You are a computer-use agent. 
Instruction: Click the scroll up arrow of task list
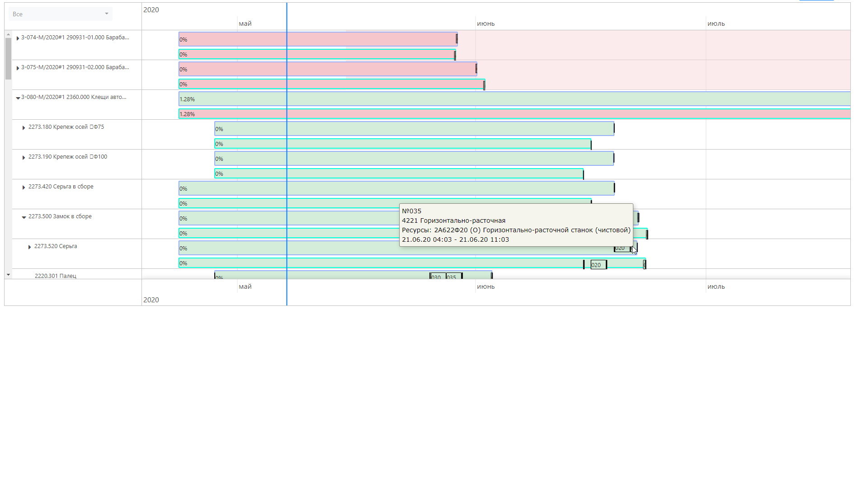(8, 35)
